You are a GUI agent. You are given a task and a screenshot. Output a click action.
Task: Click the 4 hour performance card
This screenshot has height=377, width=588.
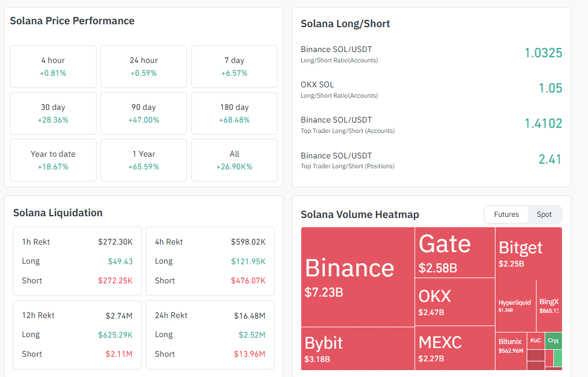[x=53, y=66]
